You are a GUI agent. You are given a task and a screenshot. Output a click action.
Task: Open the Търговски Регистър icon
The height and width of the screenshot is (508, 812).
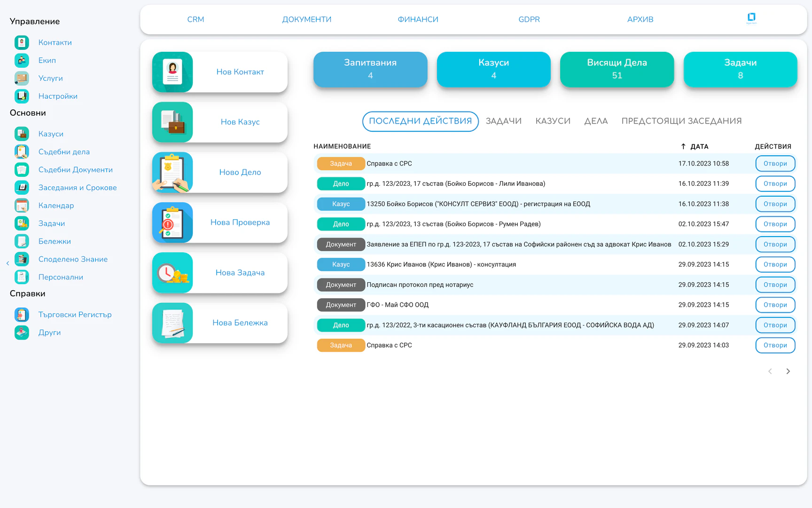pyautogui.click(x=22, y=314)
